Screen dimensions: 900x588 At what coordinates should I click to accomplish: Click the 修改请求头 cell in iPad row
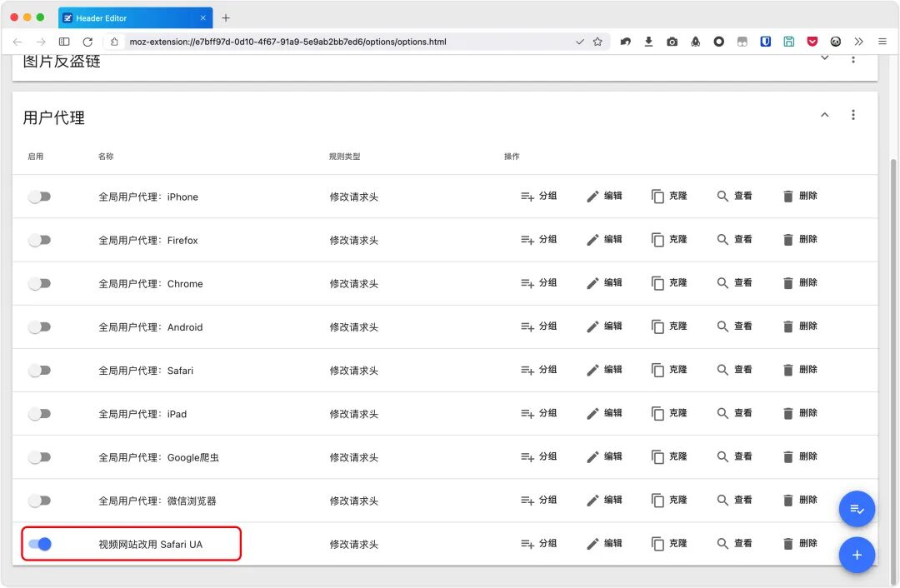coord(353,414)
